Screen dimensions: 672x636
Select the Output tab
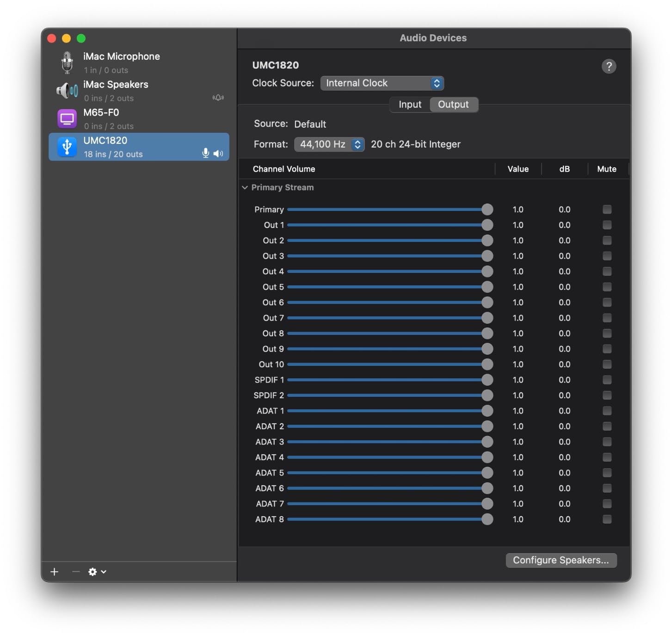pos(453,105)
